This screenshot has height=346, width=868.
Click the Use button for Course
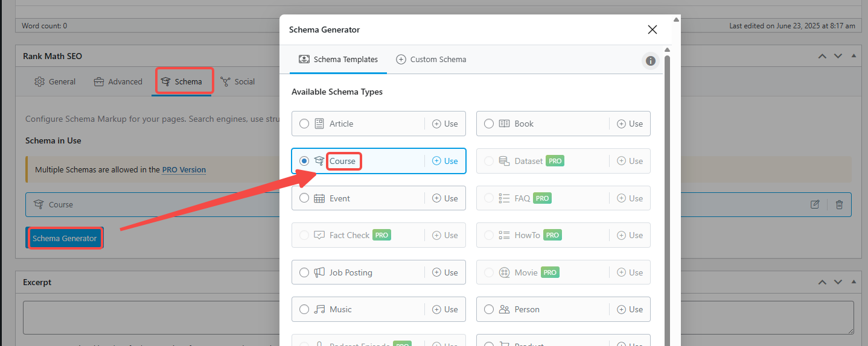pos(445,161)
